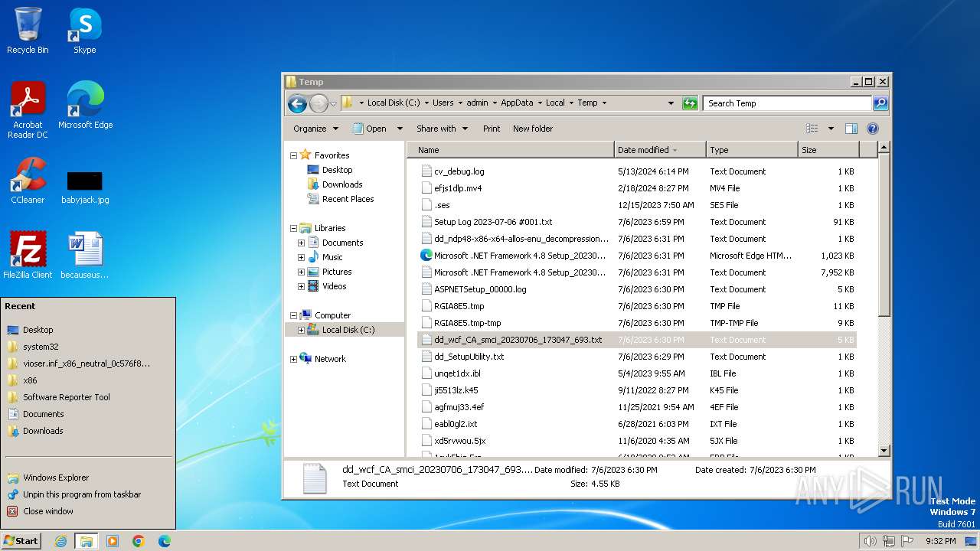Select the Skype desktop icon

coord(84,31)
